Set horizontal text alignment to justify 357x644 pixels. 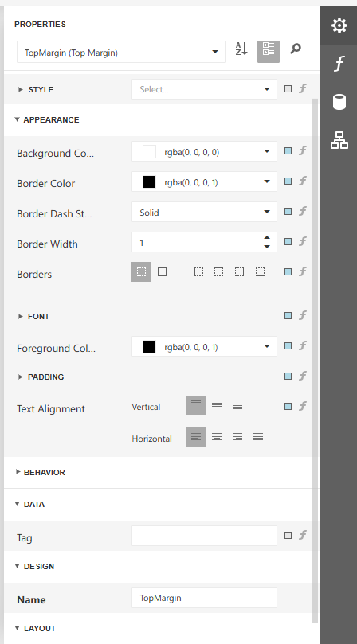click(x=258, y=436)
